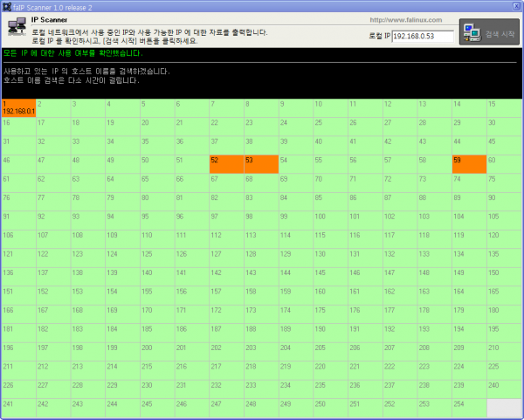Open the www.falinux.com link
Screen dimensions: 524x420
pyautogui.click(x=406, y=20)
